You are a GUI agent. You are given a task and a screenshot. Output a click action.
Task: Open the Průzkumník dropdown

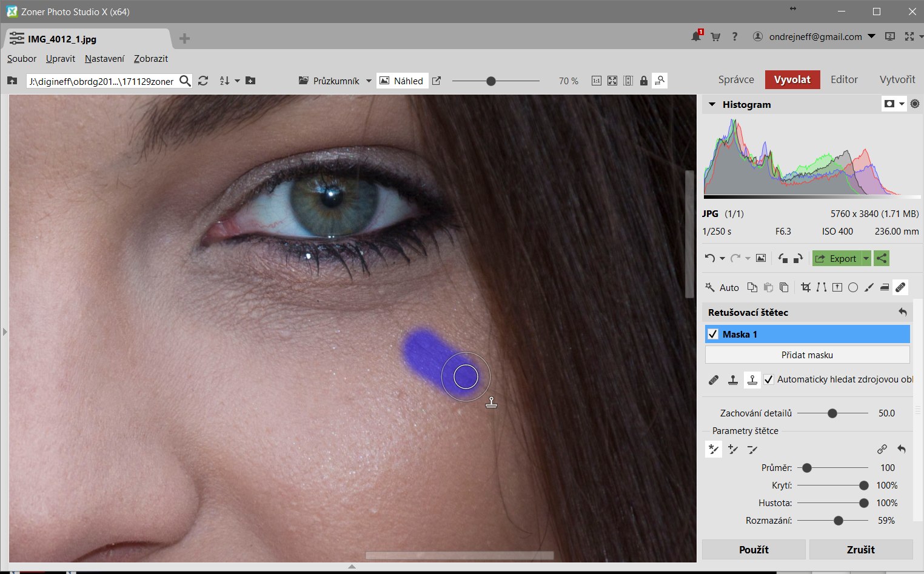click(368, 81)
